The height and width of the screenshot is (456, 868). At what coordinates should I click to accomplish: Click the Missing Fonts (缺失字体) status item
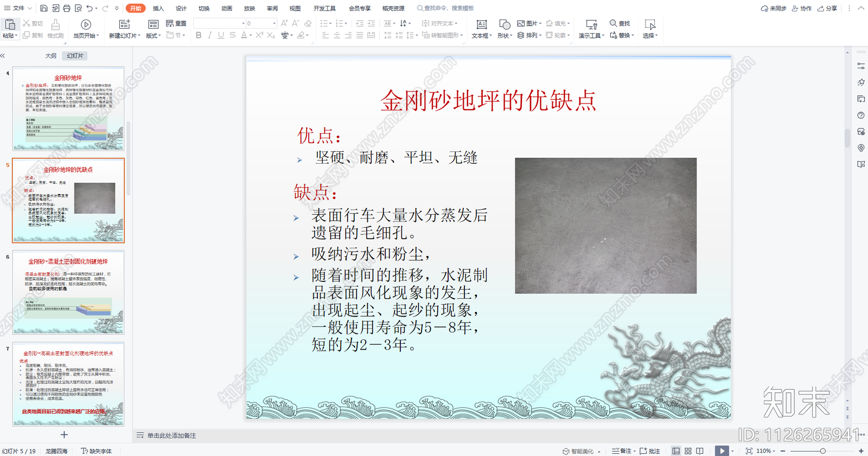[x=97, y=451]
